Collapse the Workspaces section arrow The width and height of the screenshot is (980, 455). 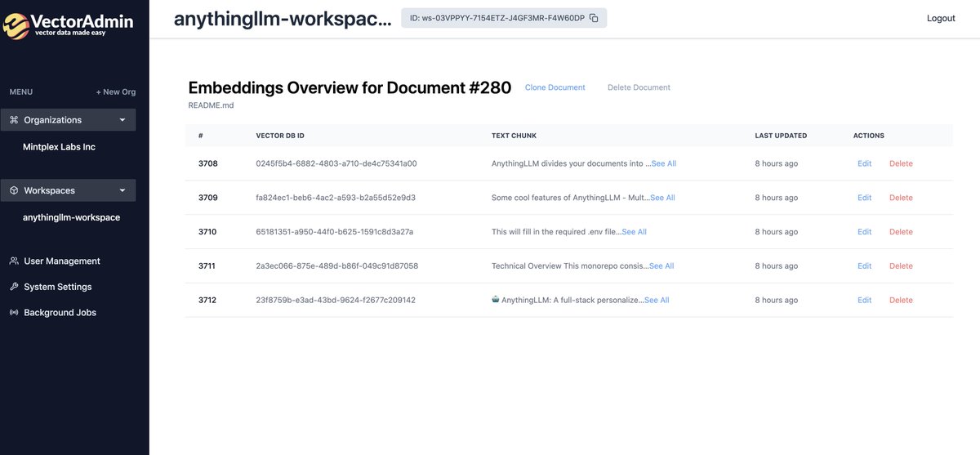[122, 190]
